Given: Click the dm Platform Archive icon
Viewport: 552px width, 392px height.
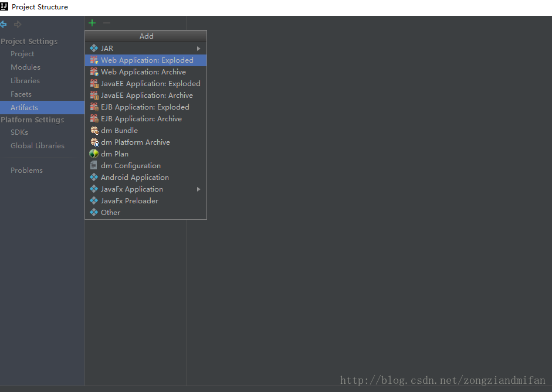Looking at the screenshot, I should [94, 142].
